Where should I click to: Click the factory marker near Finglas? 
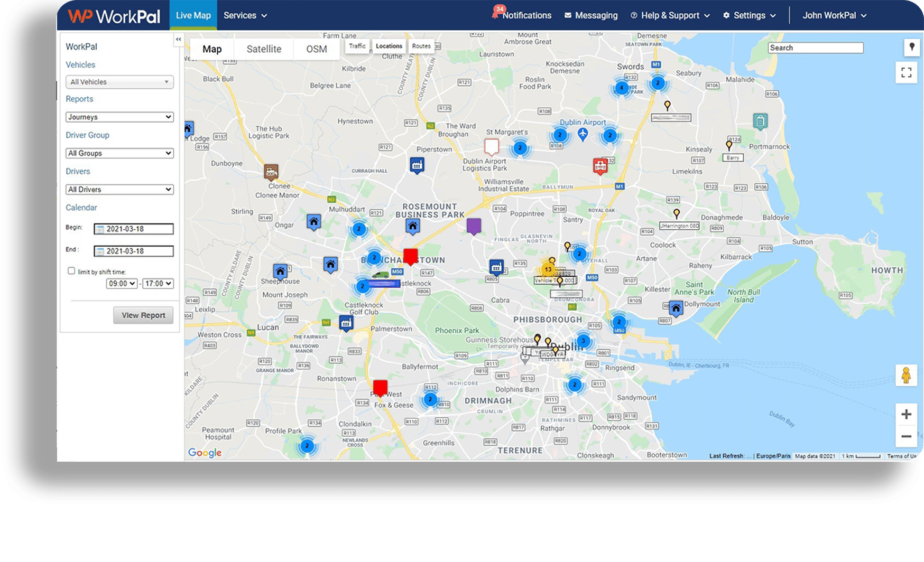pos(496,267)
